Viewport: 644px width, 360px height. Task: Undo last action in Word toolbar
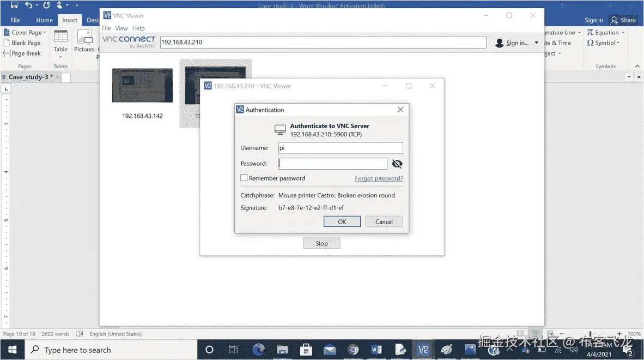pos(28,5)
